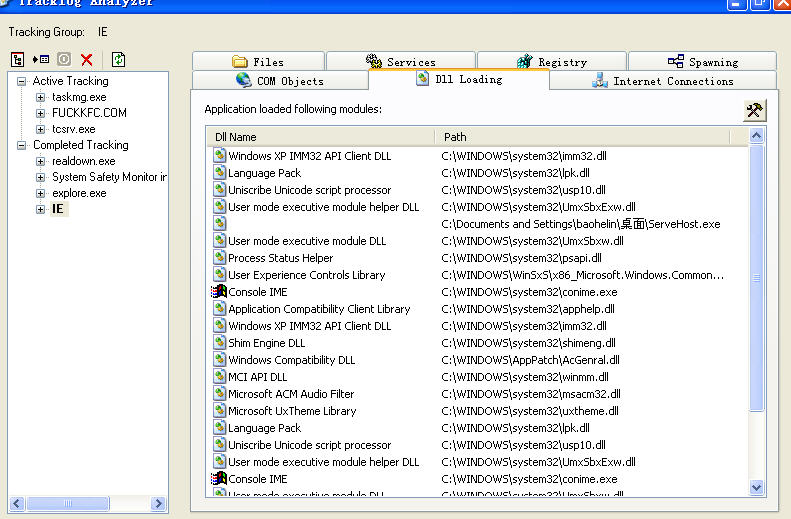Click the green refresh toolbar icon

click(119, 60)
